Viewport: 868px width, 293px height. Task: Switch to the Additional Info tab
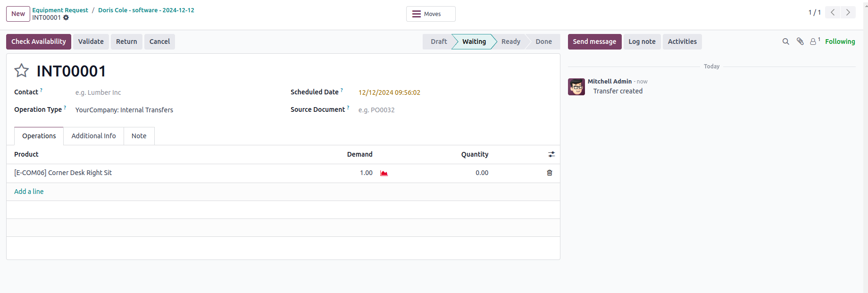point(93,136)
